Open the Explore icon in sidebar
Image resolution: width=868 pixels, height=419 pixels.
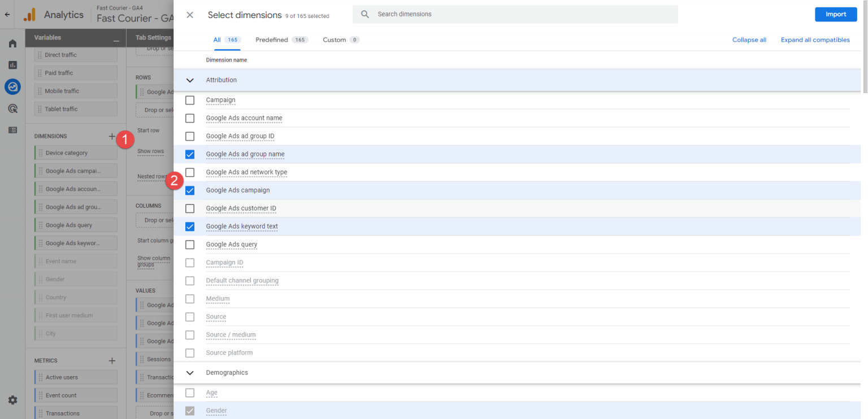coord(12,87)
